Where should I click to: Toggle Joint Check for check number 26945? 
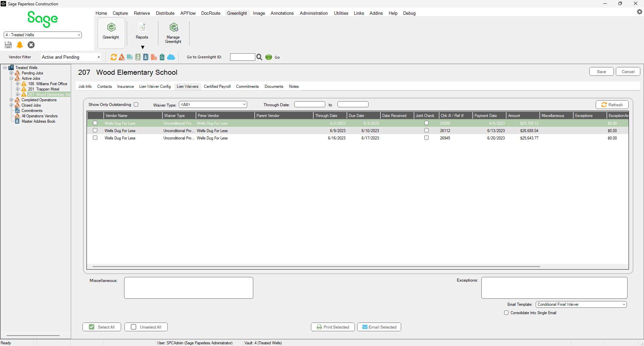click(x=426, y=138)
